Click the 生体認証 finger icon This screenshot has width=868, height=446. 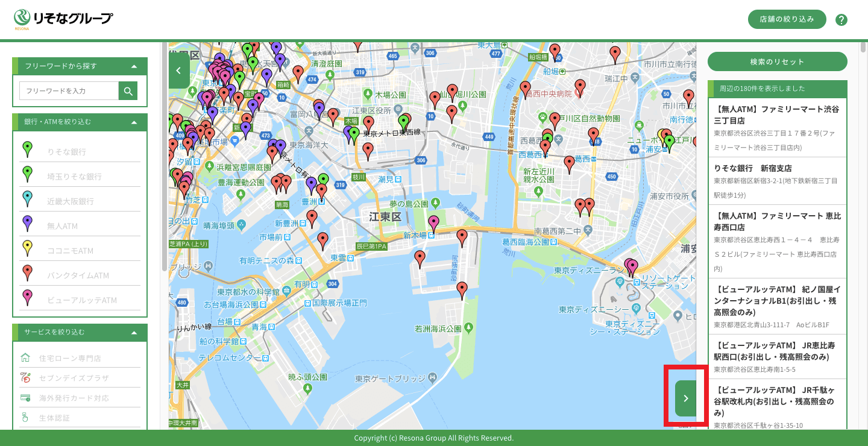(25, 417)
